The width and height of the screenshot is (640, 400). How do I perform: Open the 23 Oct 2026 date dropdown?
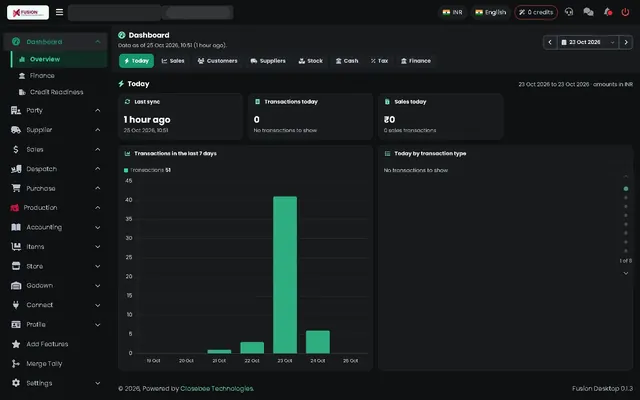[x=588, y=42]
